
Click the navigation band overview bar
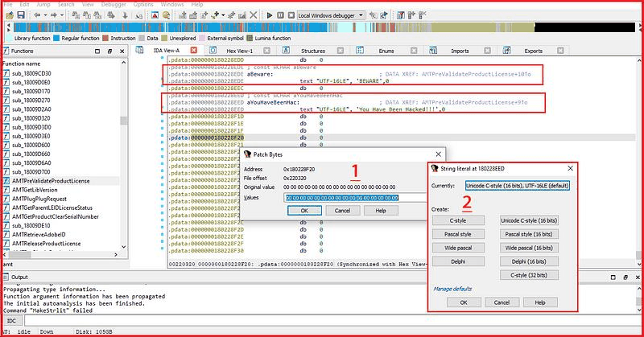tap(324, 27)
